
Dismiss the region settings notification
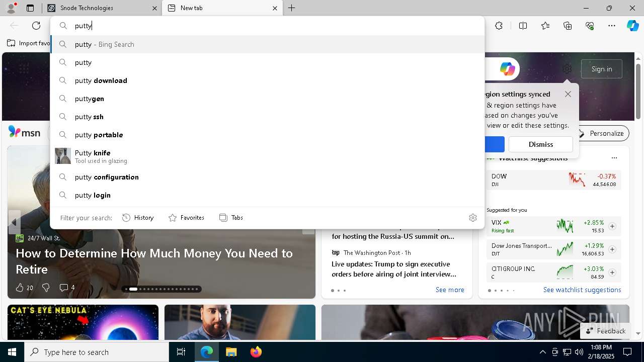541,144
